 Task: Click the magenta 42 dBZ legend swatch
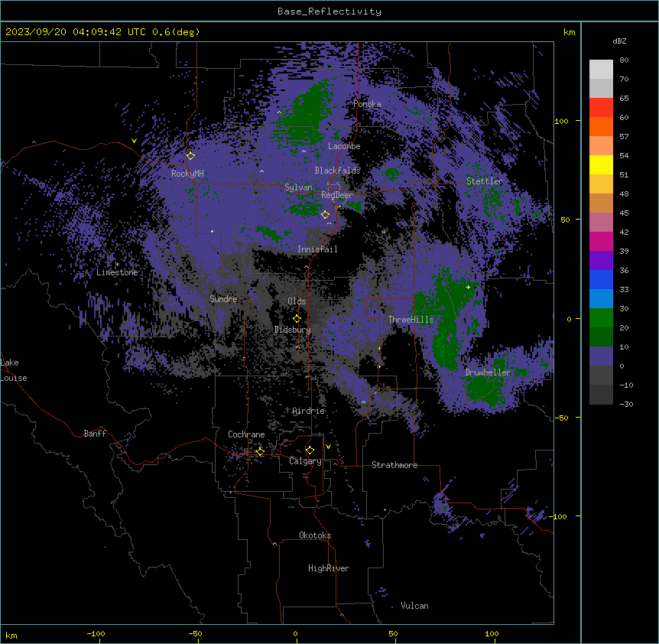coord(601,241)
